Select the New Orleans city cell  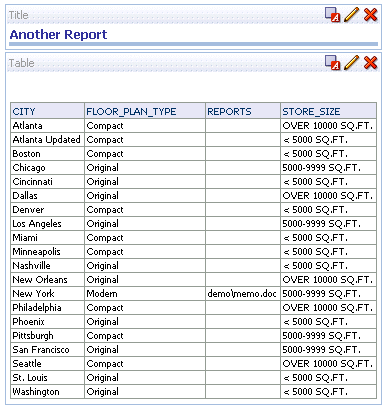(x=47, y=280)
